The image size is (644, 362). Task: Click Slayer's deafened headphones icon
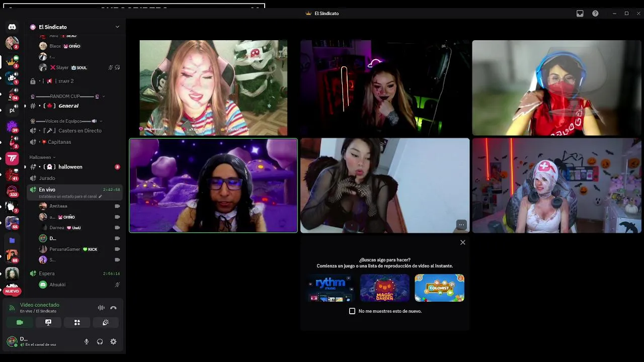click(x=117, y=67)
